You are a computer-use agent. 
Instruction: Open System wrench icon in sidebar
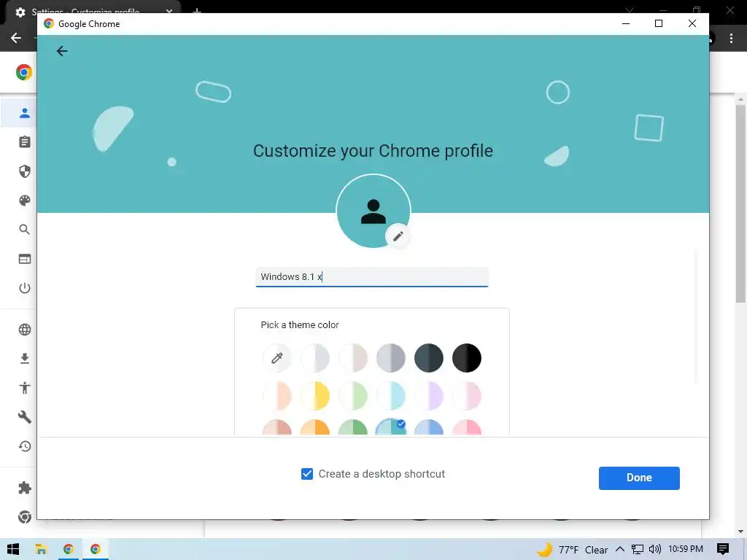[x=25, y=417]
